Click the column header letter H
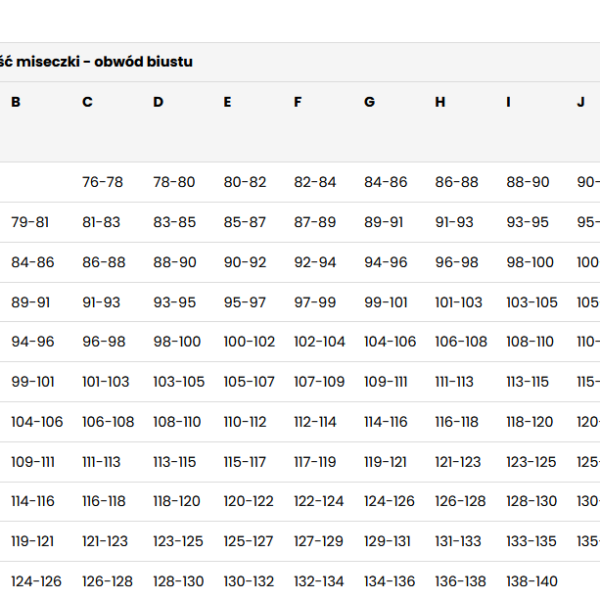Viewport: 600px width, 600px height. coord(440,102)
